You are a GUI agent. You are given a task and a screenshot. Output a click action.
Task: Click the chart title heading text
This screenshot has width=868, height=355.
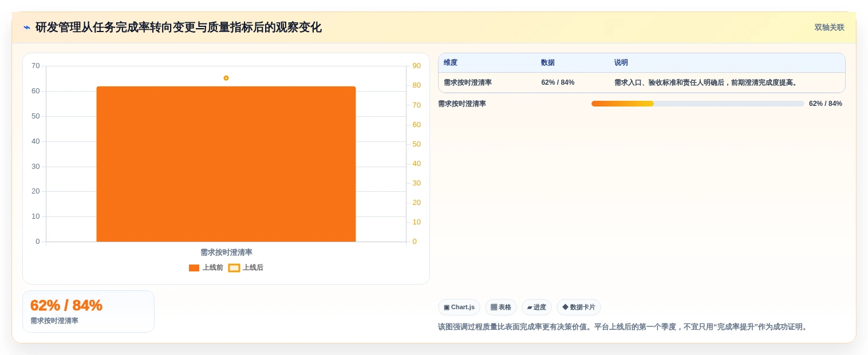pos(179,27)
